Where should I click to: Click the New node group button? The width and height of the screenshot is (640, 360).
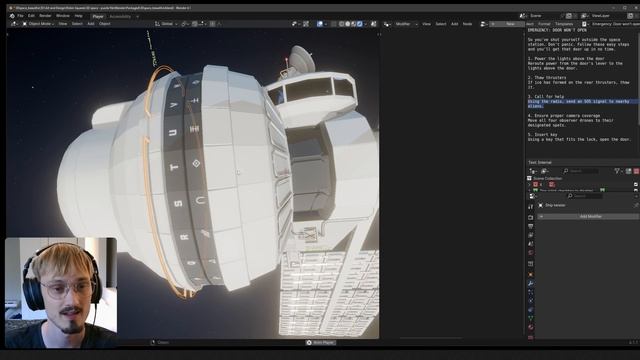pos(507,24)
